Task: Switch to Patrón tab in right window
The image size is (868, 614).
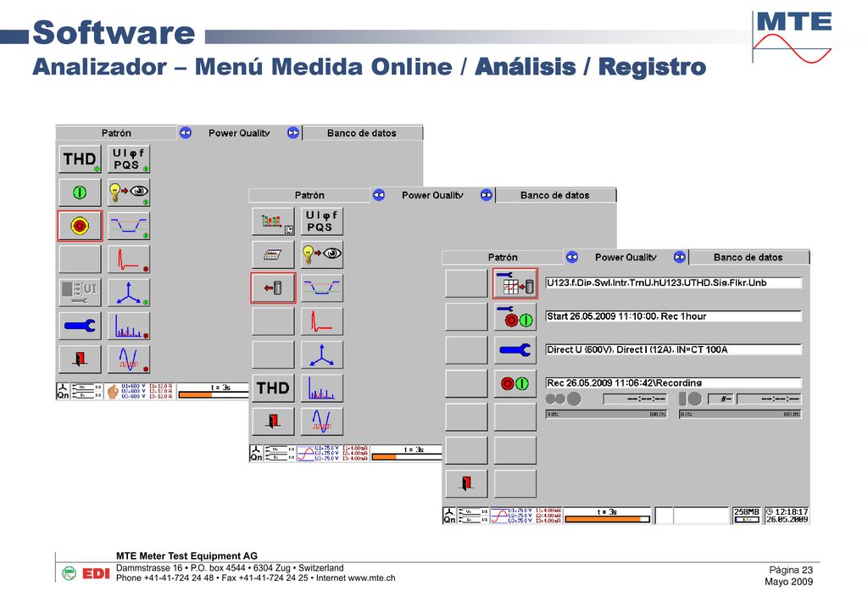Action: [x=503, y=257]
